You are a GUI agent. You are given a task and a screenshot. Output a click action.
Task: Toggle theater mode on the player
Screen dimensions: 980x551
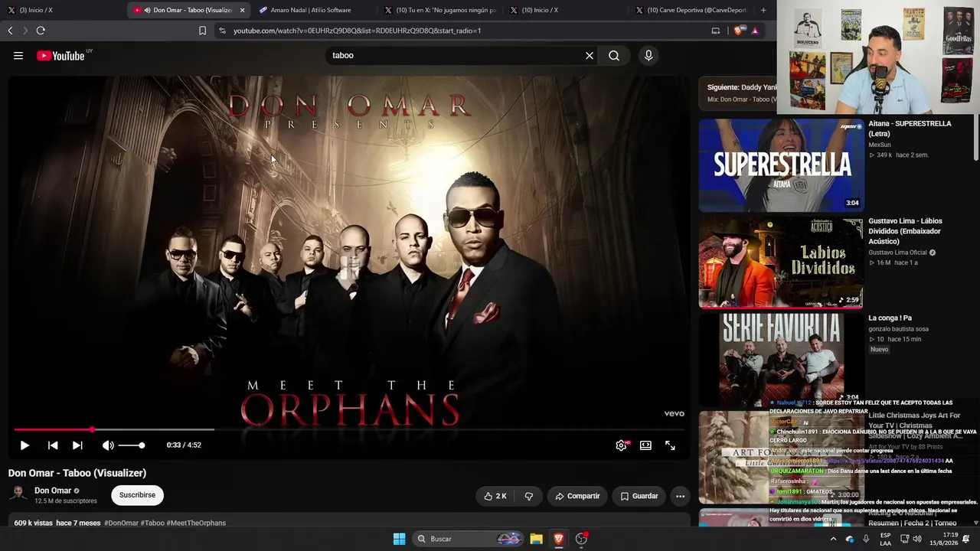pos(645,445)
